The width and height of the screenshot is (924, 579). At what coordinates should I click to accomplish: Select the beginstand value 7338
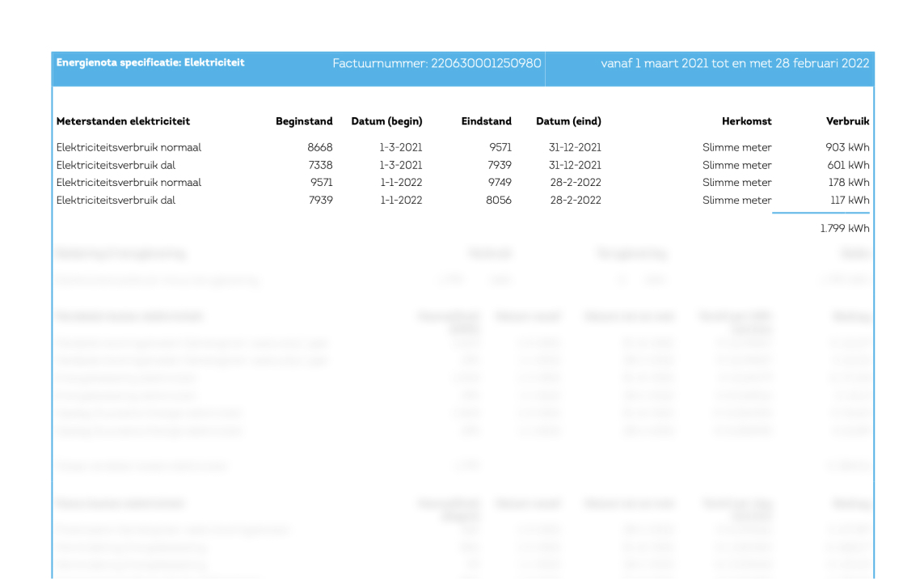[x=320, y=165]
